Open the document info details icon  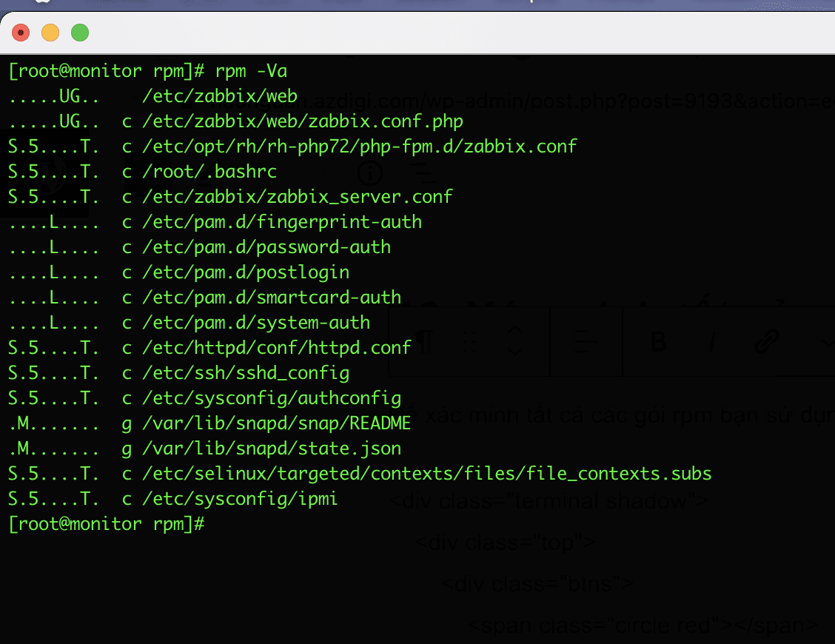point(370,173)
